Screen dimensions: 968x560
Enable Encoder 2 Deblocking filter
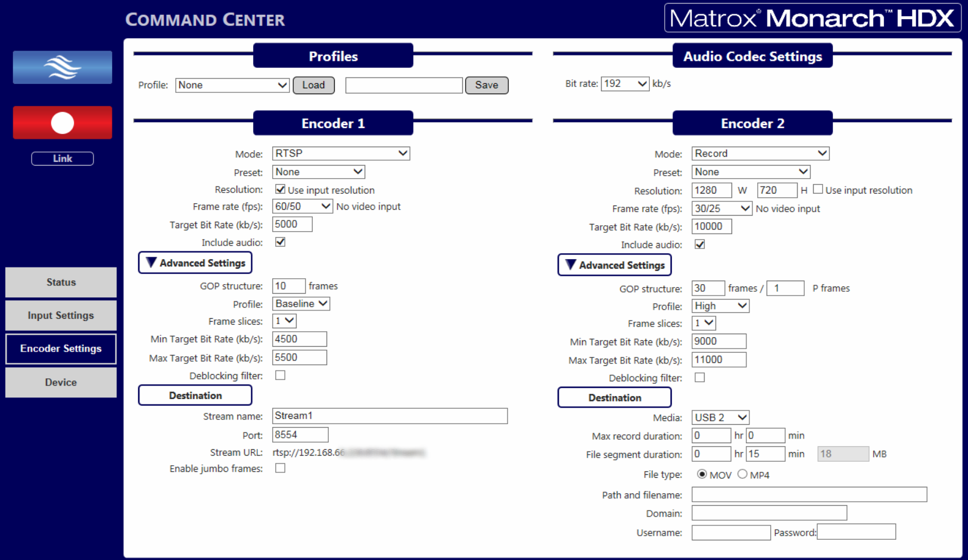(699, 378)
